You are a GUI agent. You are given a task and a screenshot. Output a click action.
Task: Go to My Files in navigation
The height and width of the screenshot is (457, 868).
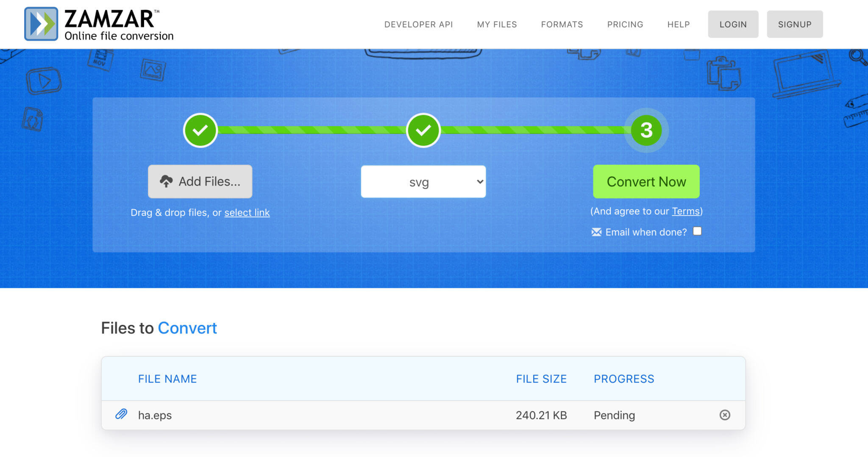497,25
